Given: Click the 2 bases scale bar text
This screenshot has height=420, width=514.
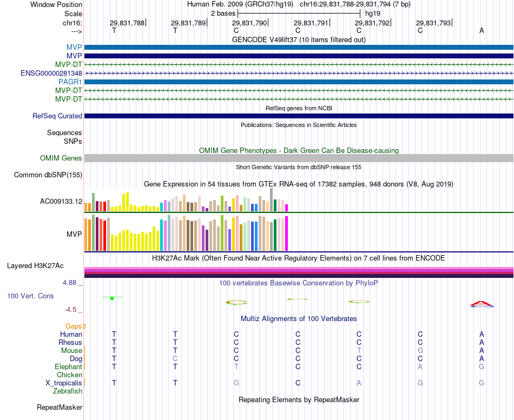Looking at the screenshot, I should (223, 14).
